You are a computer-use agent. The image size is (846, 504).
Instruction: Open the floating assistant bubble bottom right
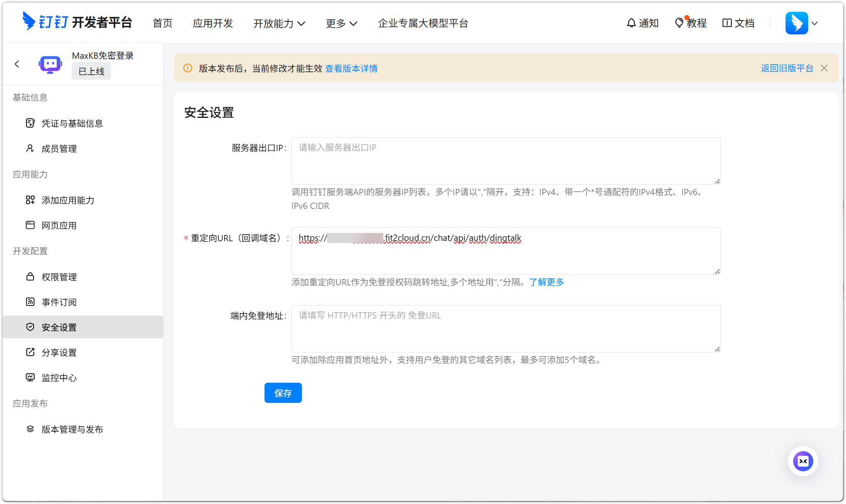point(802,461)
